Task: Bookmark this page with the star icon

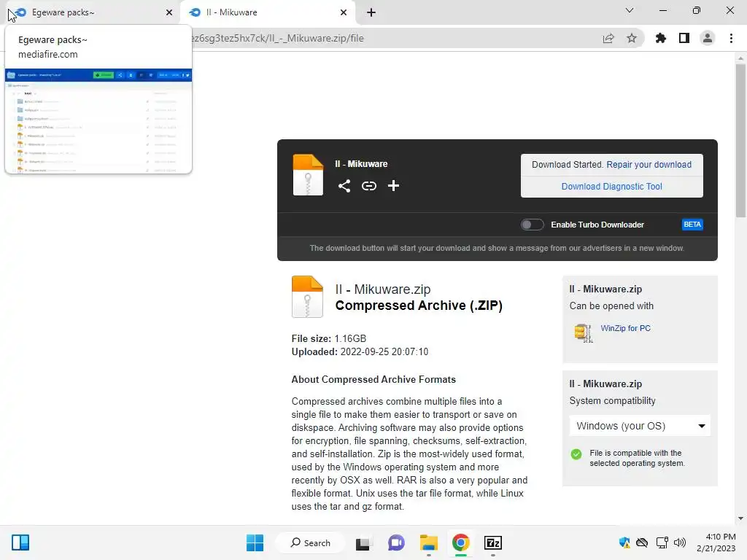Action: click(631, 38)
